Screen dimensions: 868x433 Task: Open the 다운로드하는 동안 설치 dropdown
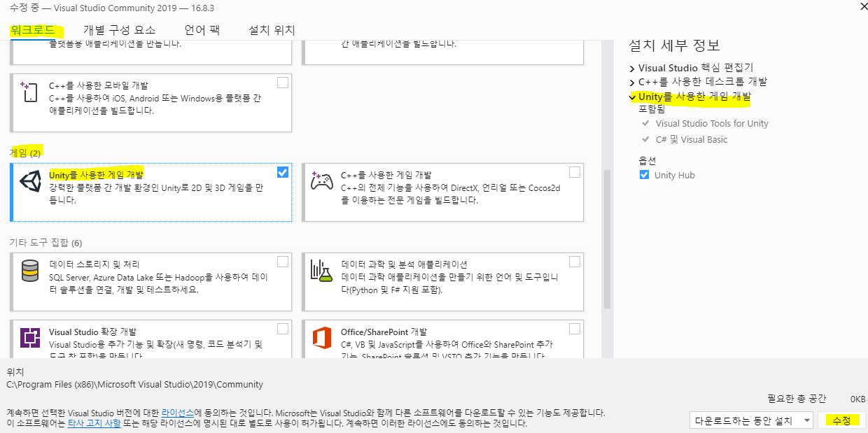coord(750,420)
